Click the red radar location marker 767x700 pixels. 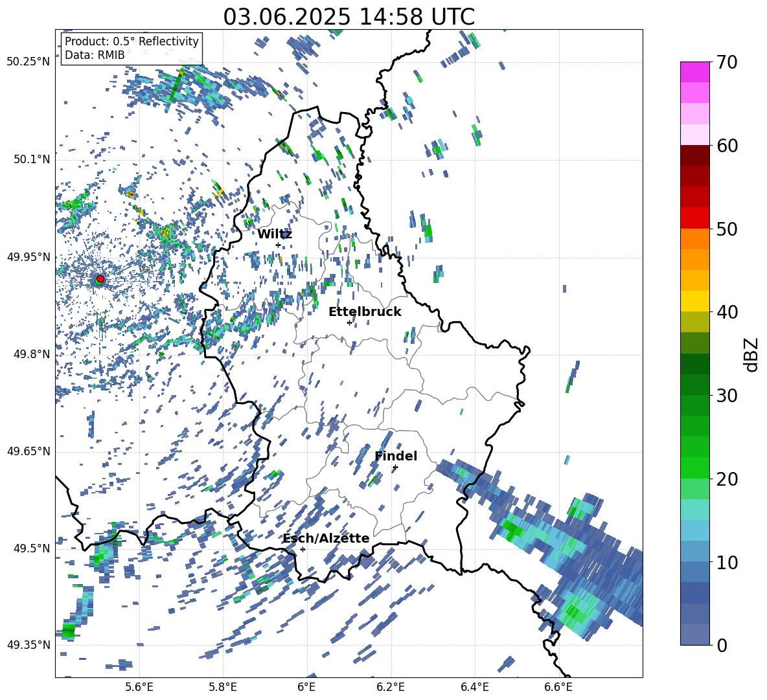click(100, 279)
